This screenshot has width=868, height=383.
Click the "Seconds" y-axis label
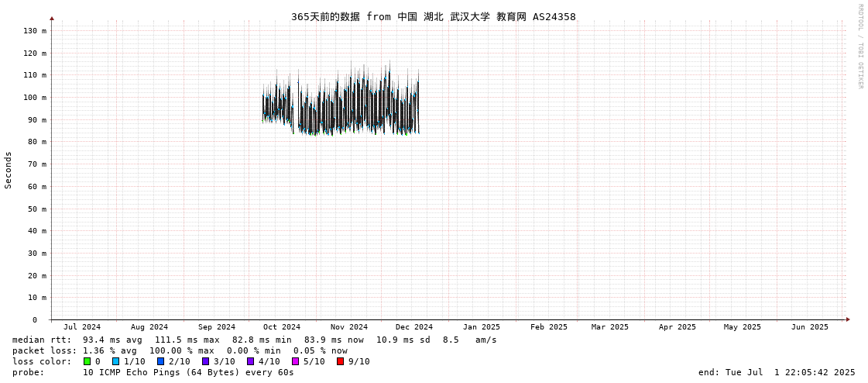9,170
